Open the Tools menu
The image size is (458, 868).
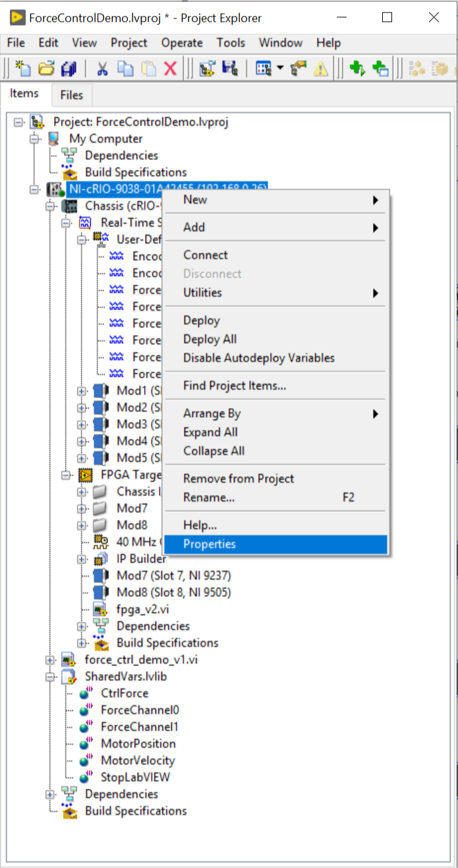[231, 43]
